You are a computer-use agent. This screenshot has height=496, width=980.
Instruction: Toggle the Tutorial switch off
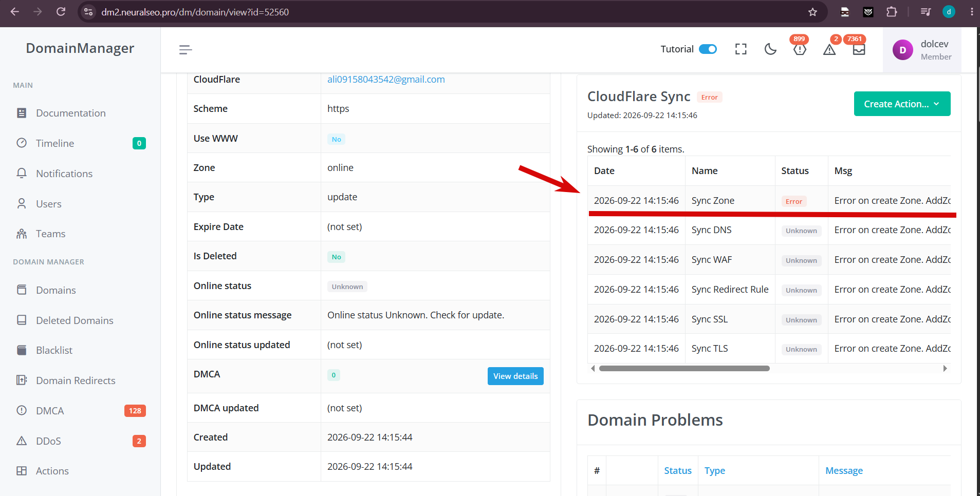(x=708, y=49)
